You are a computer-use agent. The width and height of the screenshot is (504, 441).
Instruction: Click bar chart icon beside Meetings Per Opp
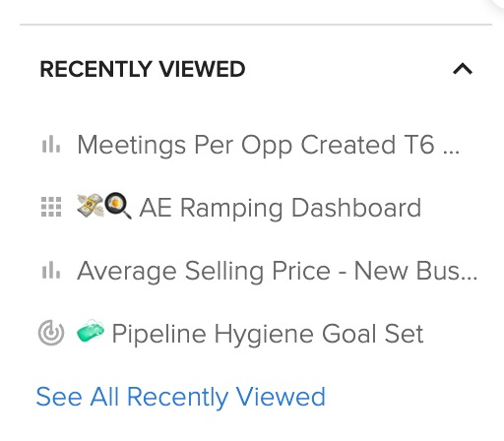(x=51, y=145)
